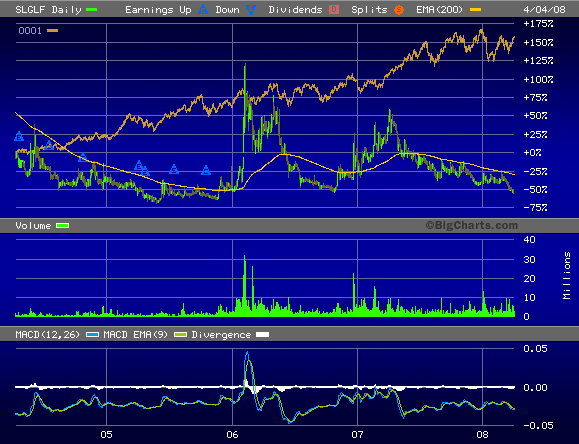Click the +150% axis label
This screenshot has width=579, height=444.
pos(539,42)
